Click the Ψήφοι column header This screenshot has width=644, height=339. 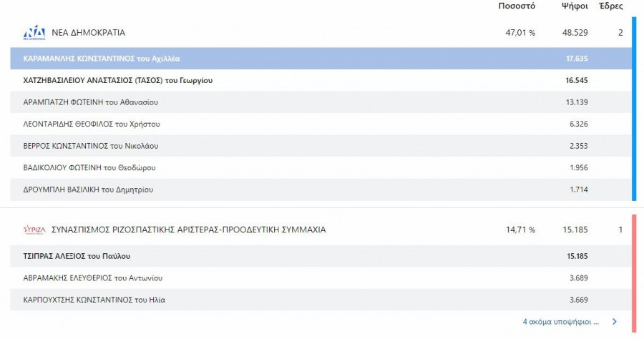click(x=575, y=6)
